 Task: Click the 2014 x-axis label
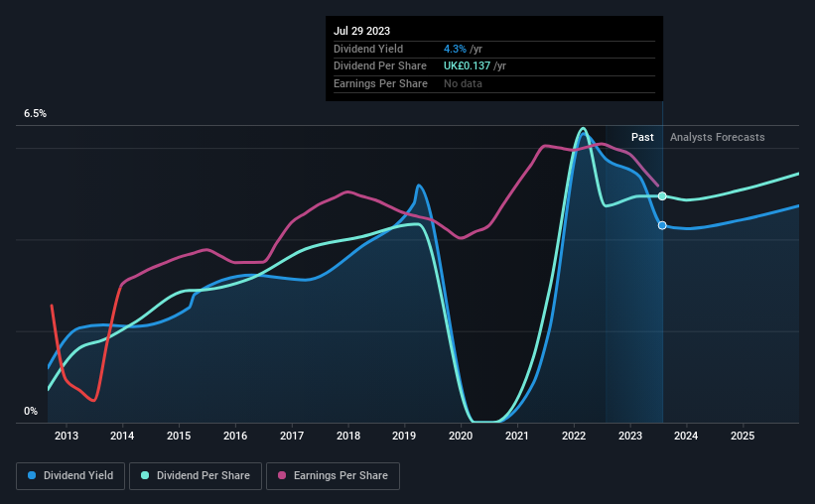point(122,436)
